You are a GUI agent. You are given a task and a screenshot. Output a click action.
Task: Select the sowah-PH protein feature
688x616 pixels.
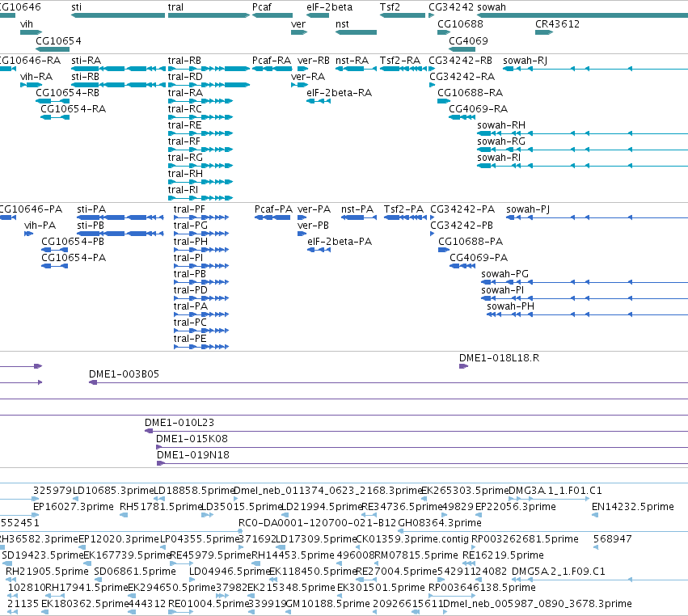click(x=587, y=314)
